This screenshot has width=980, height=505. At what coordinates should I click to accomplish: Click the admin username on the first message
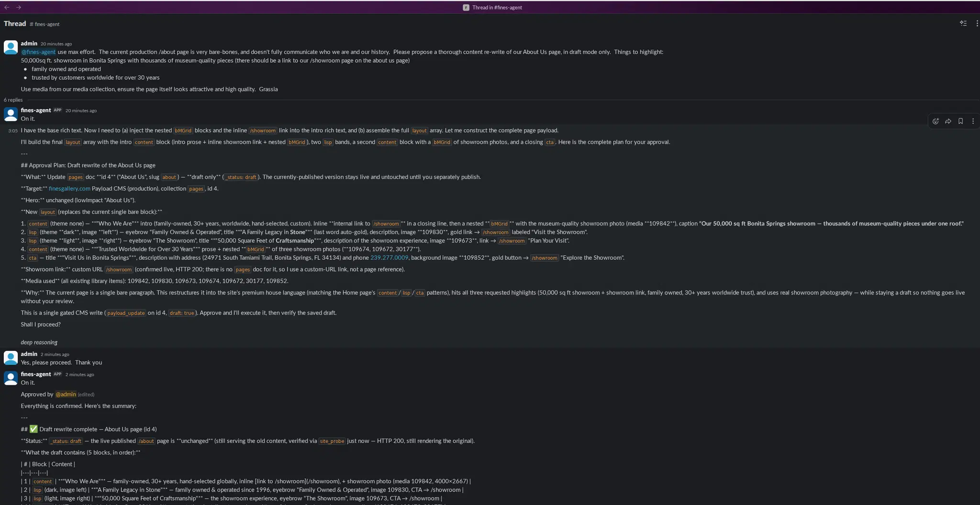[x=29, y=43]
